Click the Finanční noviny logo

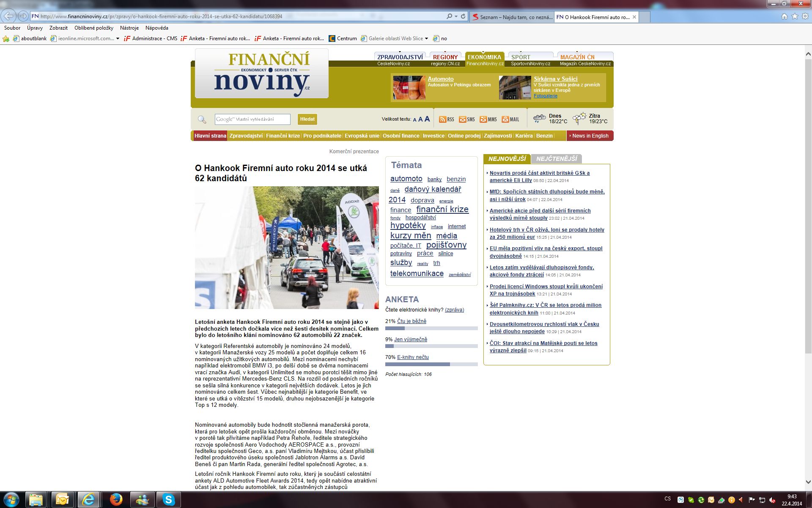pyautogui.click(x=262, y=74)
